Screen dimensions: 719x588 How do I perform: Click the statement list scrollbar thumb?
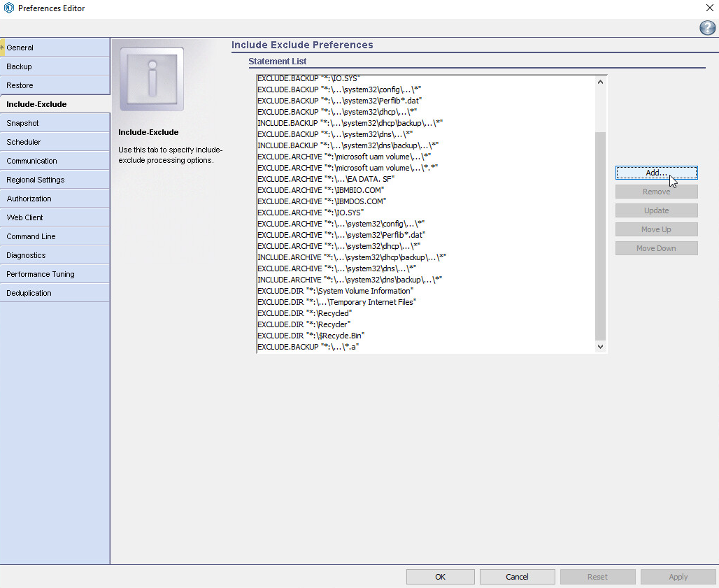(x=599, y=234)
